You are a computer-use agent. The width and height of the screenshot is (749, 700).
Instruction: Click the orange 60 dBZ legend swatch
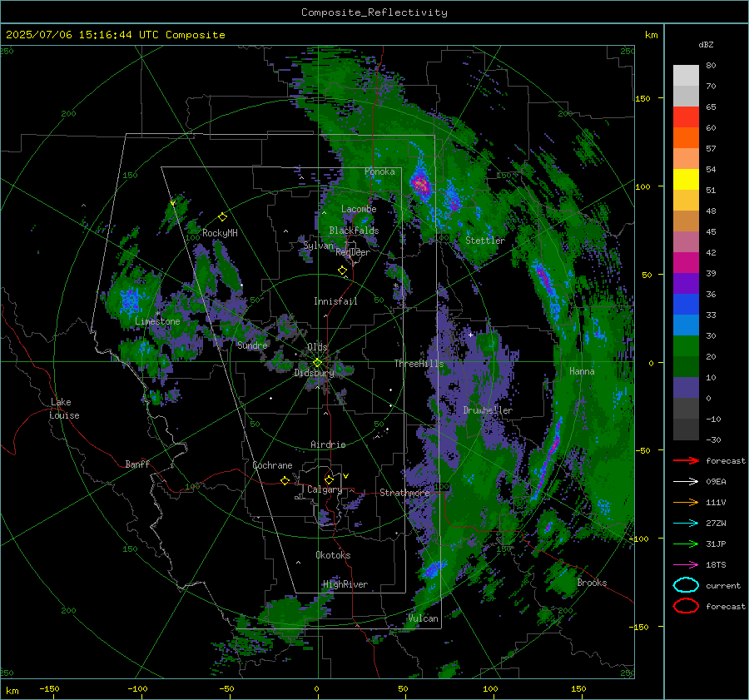coord(686,137)
